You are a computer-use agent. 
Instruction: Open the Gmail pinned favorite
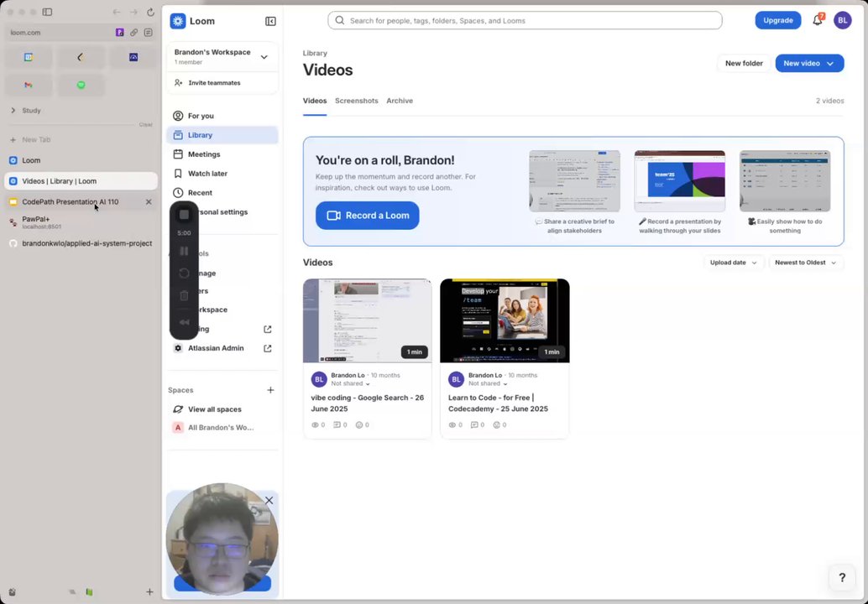point(29,86)
